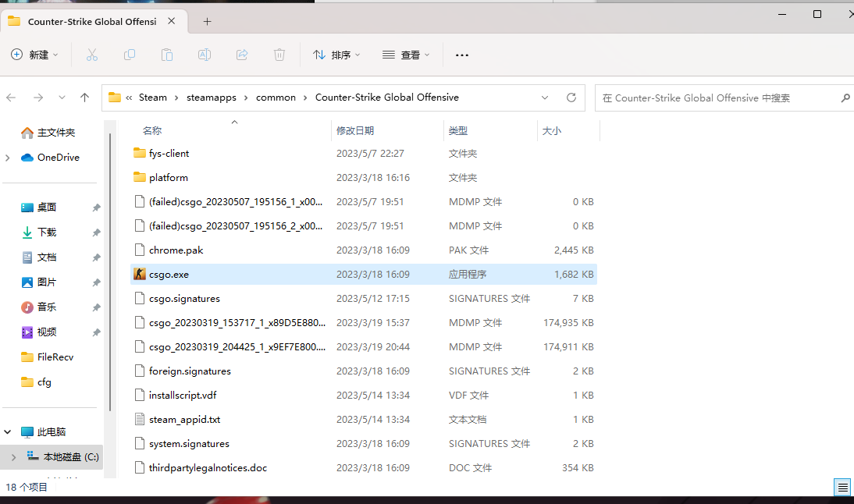Sort by 名称 column header

(152, 130)
